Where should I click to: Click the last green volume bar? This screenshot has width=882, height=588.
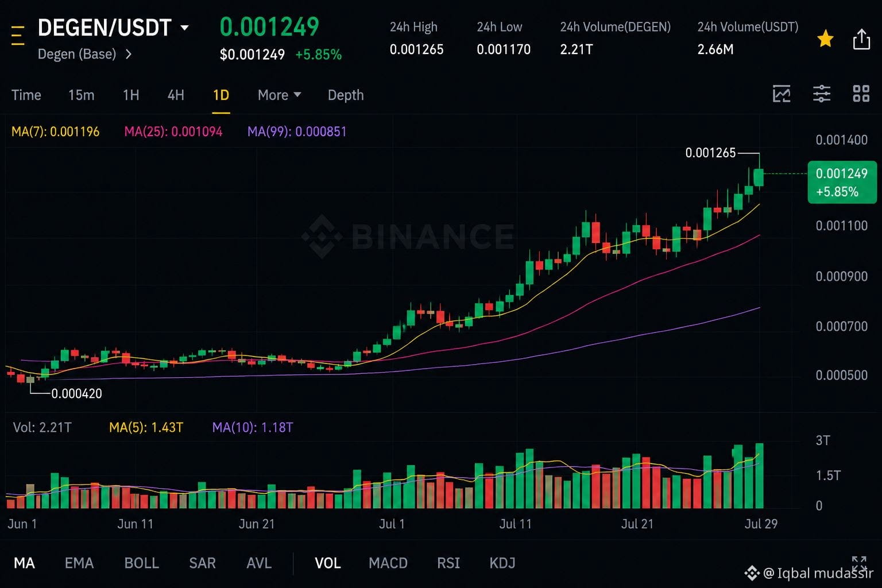click(x=759, y=475)
